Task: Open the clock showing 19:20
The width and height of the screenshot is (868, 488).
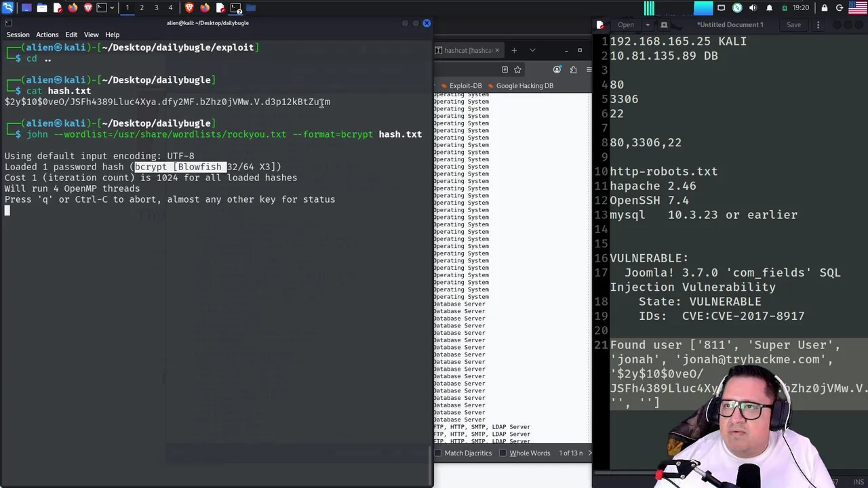Action: click(801, 8)
